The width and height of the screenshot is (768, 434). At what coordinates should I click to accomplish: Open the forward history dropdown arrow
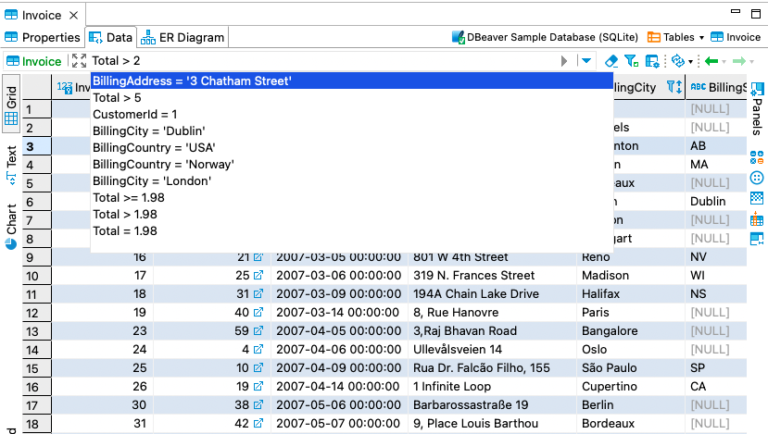click(752, 62)
